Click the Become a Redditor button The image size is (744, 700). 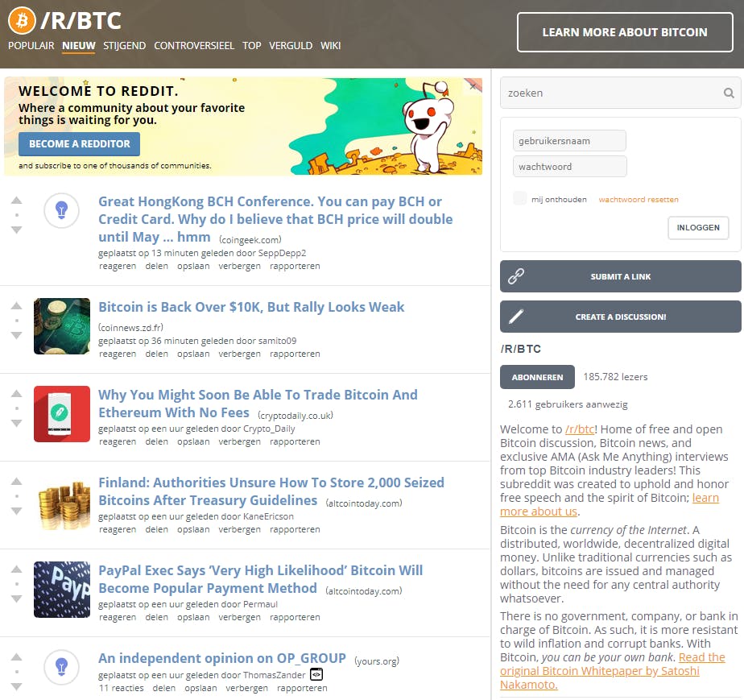(x=79, y=144)
